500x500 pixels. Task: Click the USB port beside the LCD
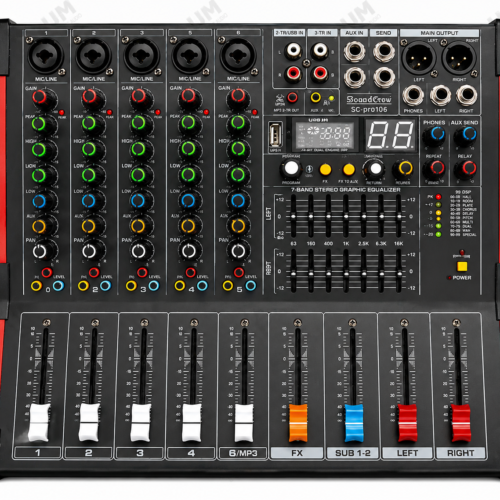(x=275, y=135)
